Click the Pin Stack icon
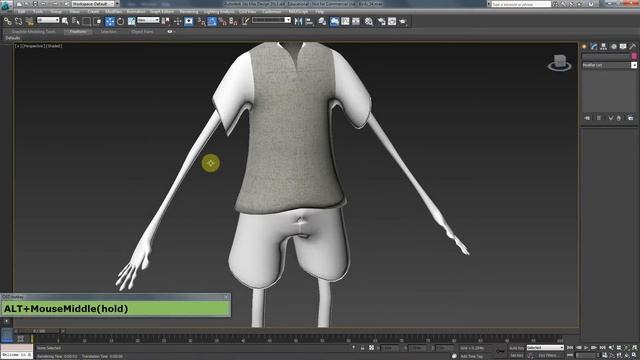 tap(587, 118)
